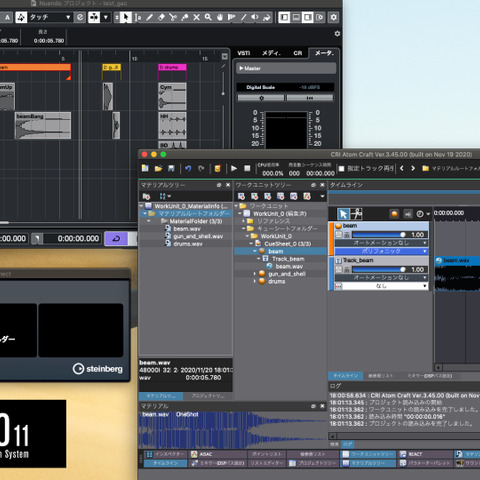The image size is (480, 480).
Task: Undo with blue arrow in Atom Craft
Action: pyautogui.click(x=188, y=168)
